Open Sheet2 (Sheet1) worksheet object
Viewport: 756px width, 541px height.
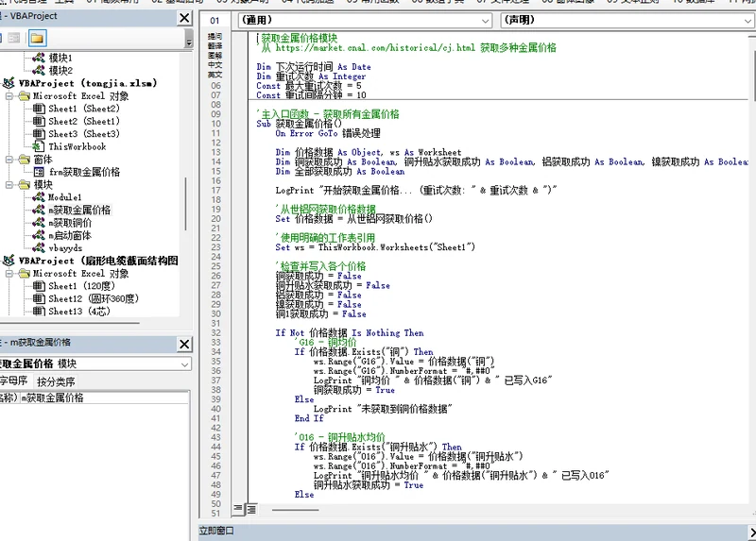click(x=77, y=121)
